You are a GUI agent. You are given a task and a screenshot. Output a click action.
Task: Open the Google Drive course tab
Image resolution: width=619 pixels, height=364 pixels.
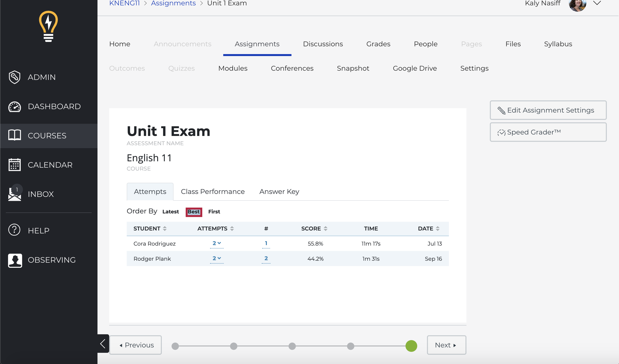pyautogui.click(x=415, y=68)
